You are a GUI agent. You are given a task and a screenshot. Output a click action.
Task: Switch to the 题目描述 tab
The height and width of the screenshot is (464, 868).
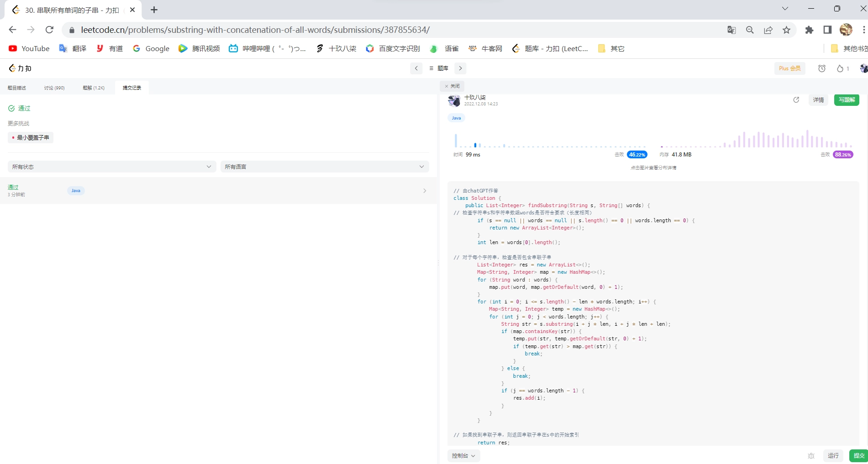click(x=17, y=88)
